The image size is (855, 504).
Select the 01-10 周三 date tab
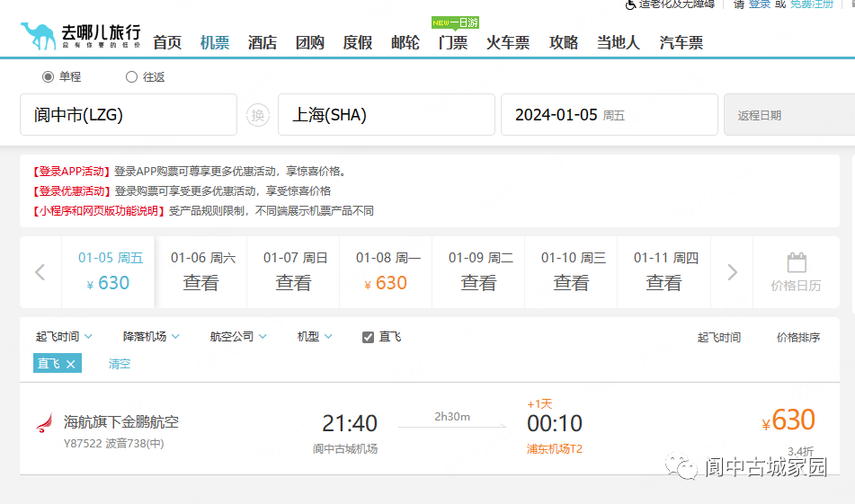pos(571,272)
